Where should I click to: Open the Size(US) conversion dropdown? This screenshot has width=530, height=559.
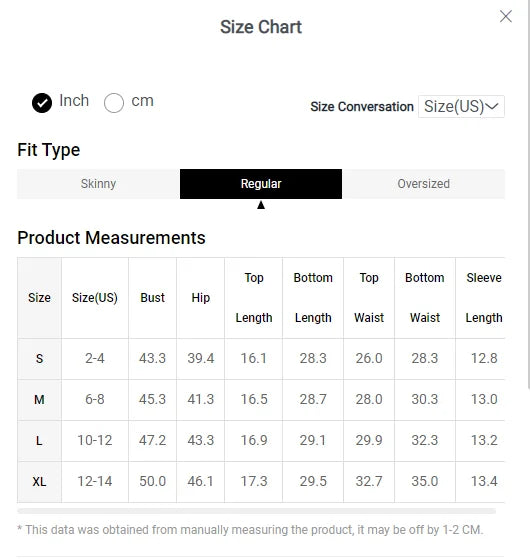tap(461, 106)
